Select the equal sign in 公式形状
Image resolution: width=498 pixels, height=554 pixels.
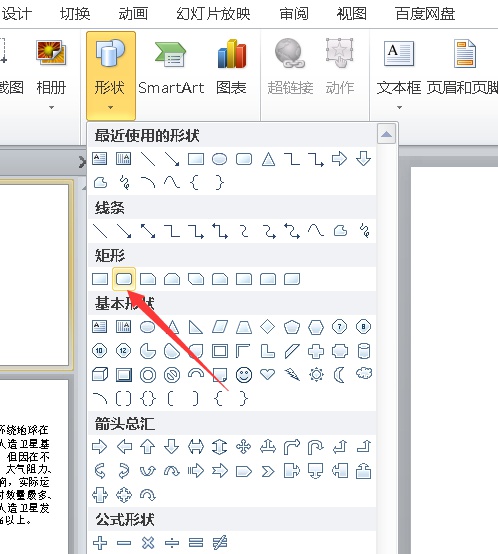(x=196, y=542)
